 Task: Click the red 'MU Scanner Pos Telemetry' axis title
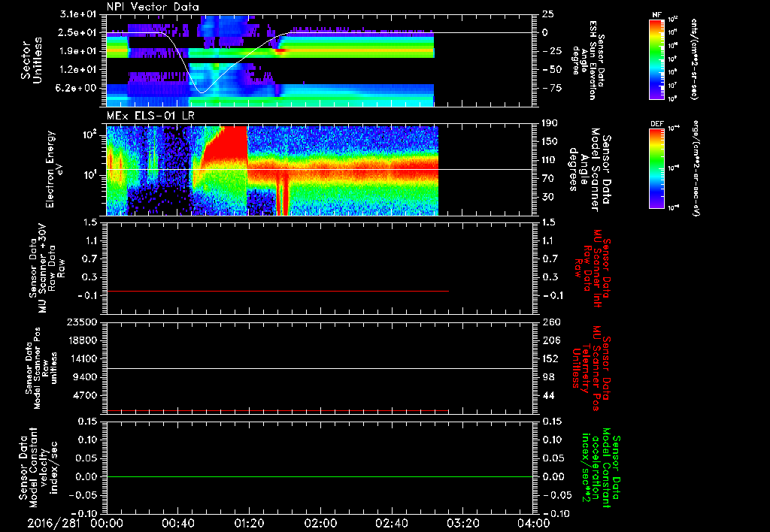tap(592, 369)
